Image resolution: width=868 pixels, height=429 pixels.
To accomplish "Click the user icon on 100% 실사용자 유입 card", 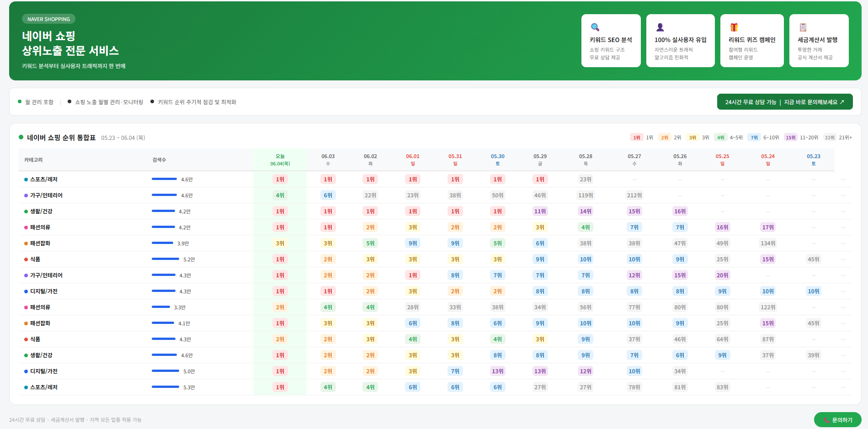I will tap(660, 27).
